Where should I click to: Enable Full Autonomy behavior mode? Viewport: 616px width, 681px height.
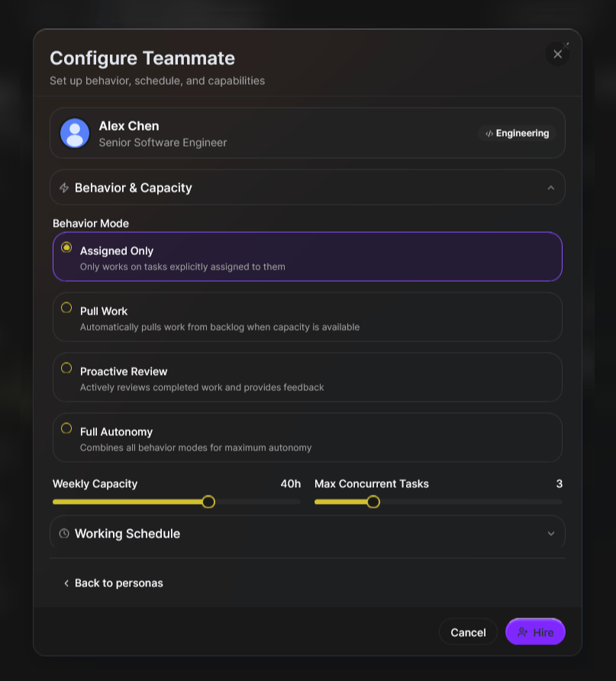(66, 428)
